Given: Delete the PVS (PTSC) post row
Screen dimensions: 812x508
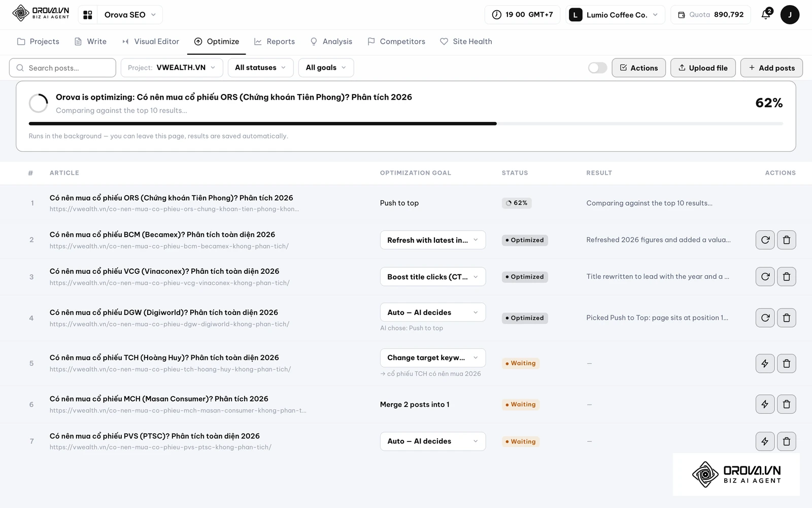Looking at the screenshot, I should pos(786,441).
